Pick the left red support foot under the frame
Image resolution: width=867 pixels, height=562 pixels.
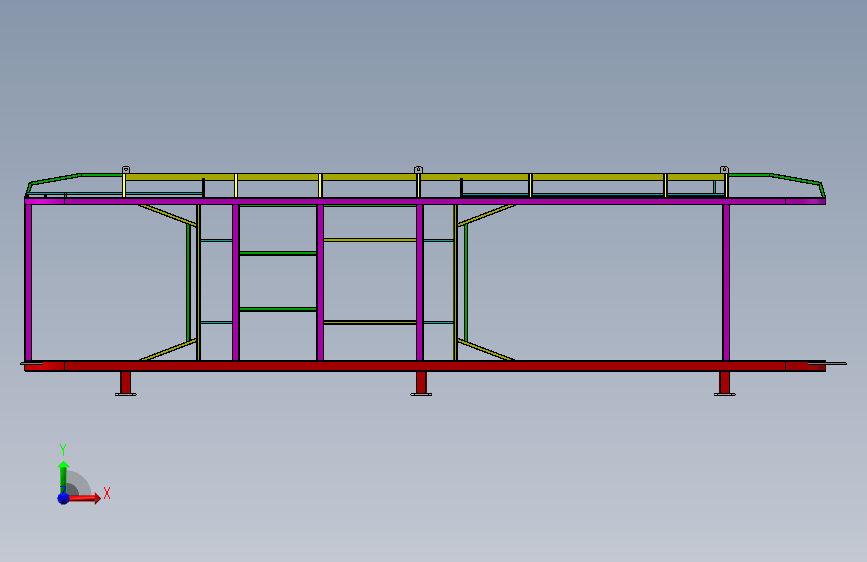click(126, 383)
